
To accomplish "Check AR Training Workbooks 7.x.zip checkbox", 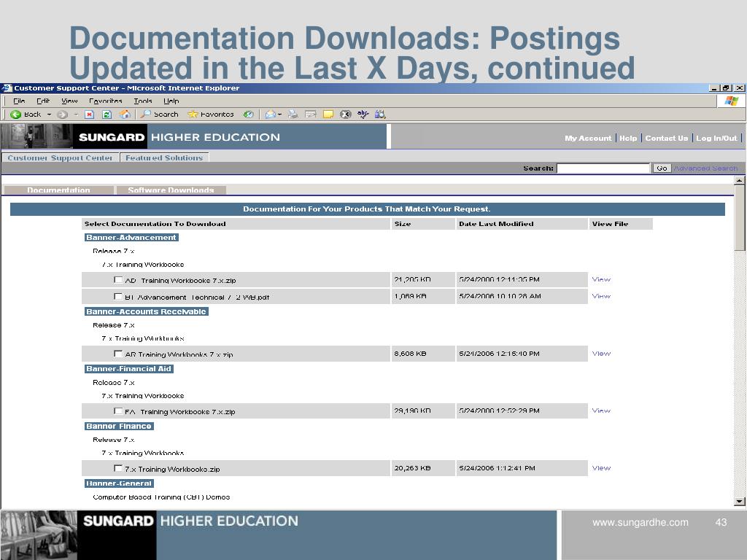I will coord(118,354).
